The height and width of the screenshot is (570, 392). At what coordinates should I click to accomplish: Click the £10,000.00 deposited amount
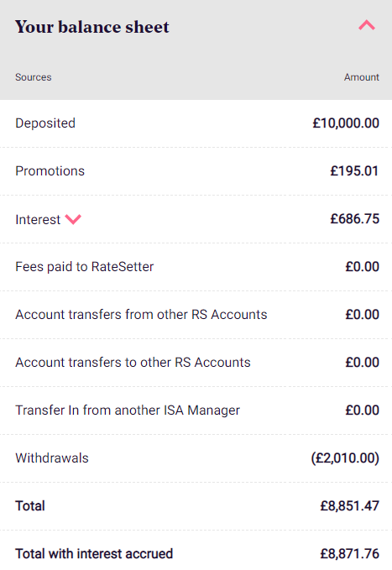346,123
